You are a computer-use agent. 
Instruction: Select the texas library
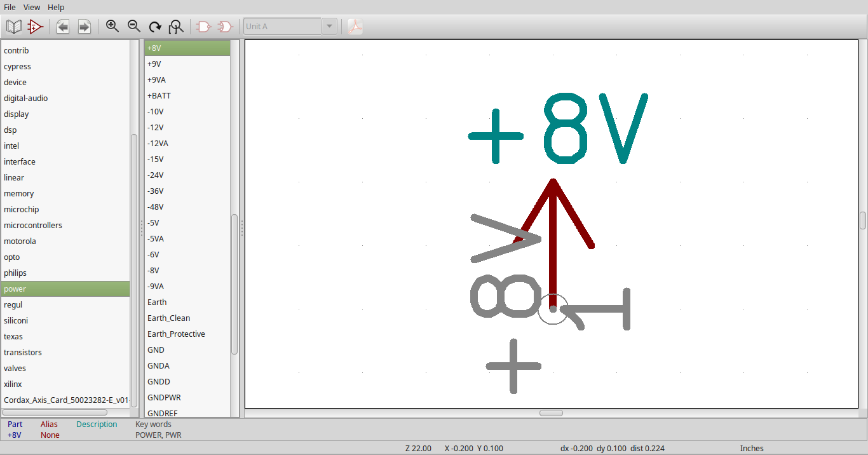click(x=65, y=336)
